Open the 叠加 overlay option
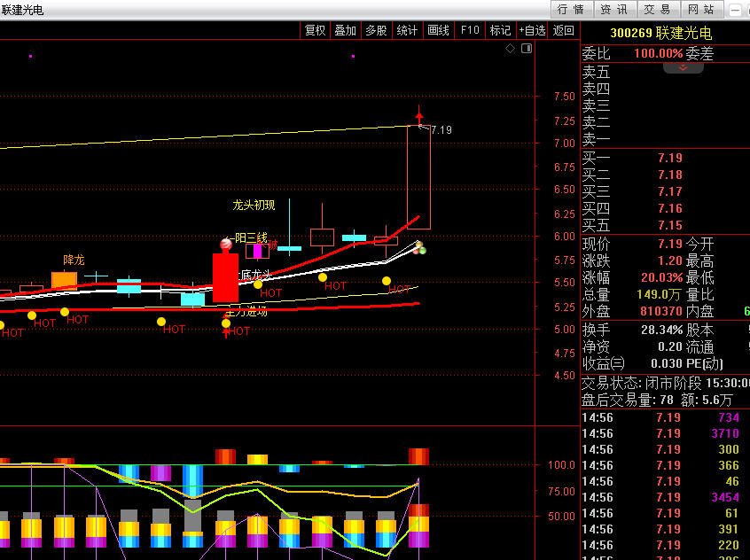This screenshot has width=750, height=560. (x=345, y=30)
